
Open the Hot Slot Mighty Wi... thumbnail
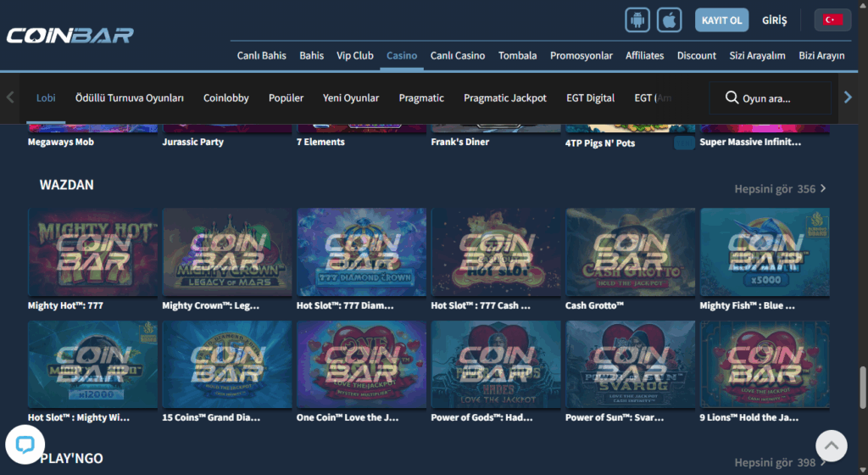pos(92,364)
